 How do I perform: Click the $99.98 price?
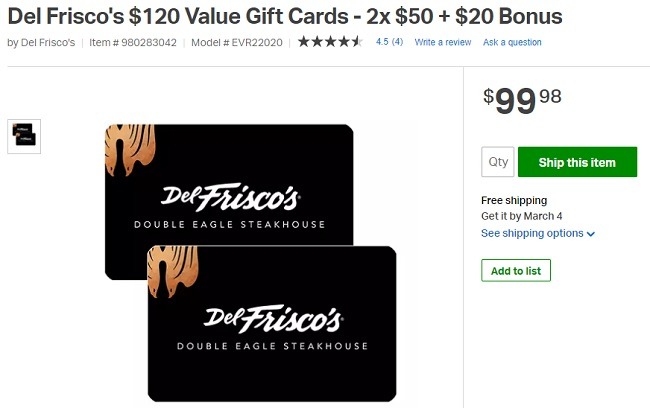[522, 101]
